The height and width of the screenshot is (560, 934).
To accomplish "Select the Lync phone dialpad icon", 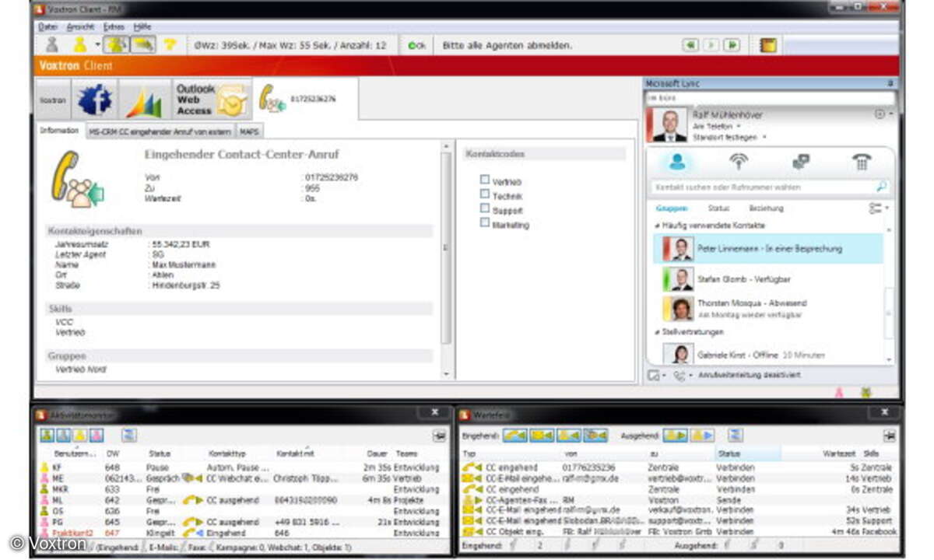I will pos(861,162).
